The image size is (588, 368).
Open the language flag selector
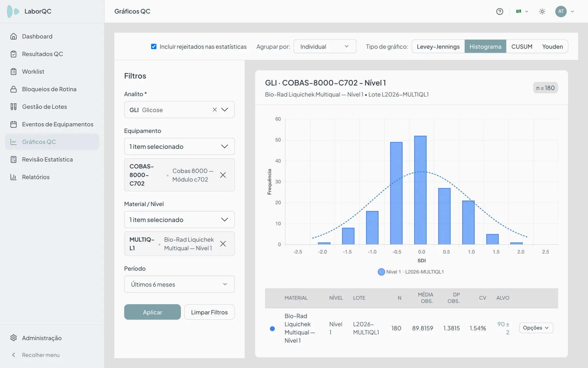click(522, 11)
